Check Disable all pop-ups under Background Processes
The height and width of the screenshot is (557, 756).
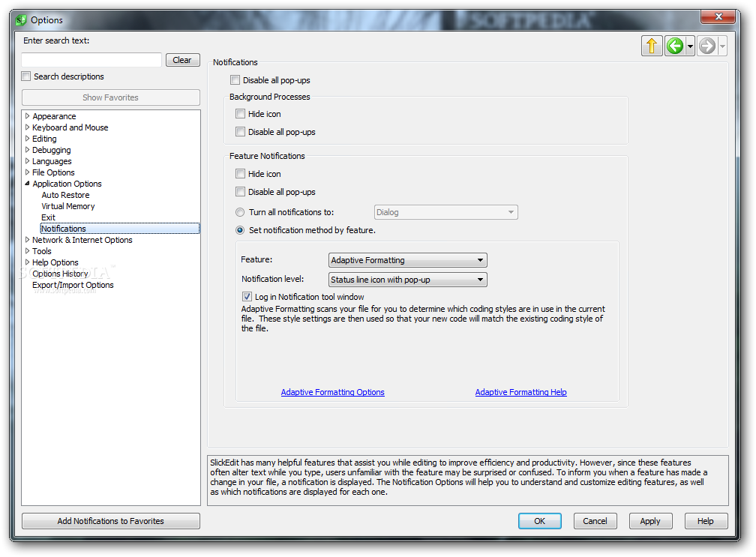pyautogui.click(x=240, y=131)
